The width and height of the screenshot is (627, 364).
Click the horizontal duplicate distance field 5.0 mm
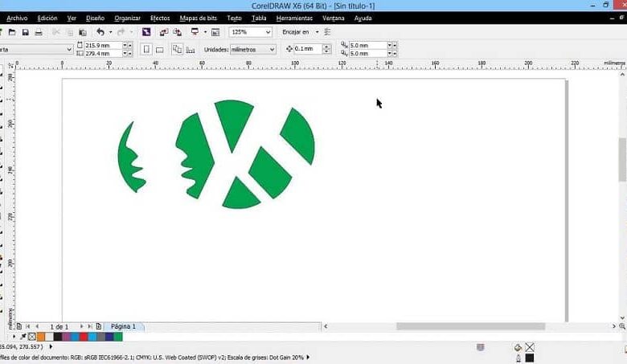(x=368, y=46)
